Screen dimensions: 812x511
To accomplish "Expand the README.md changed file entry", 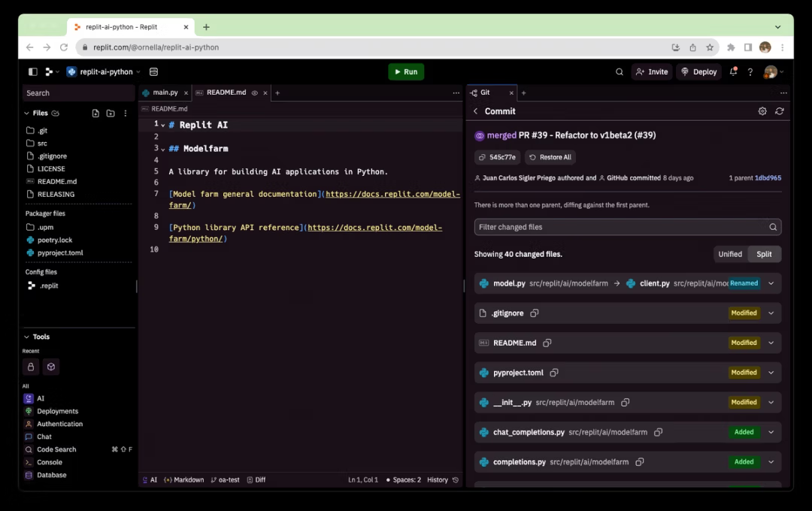I will coord(771,343).
